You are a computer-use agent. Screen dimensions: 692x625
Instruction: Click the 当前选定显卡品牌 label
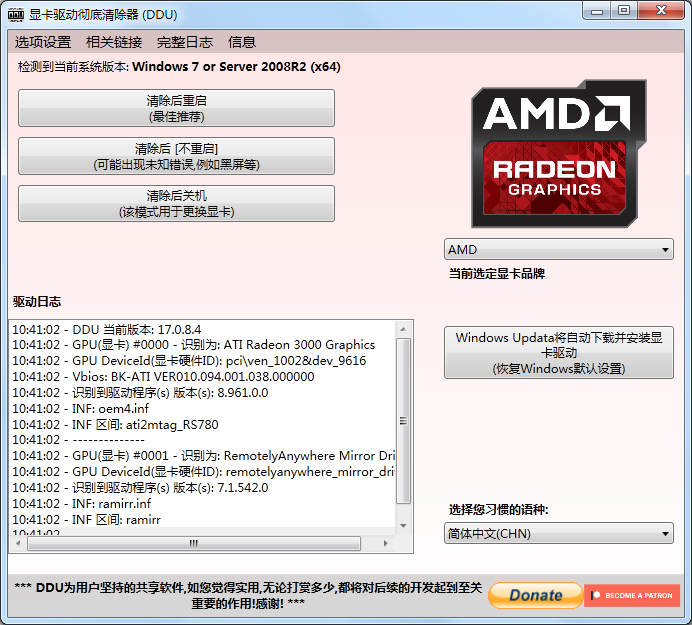point(497,273)
